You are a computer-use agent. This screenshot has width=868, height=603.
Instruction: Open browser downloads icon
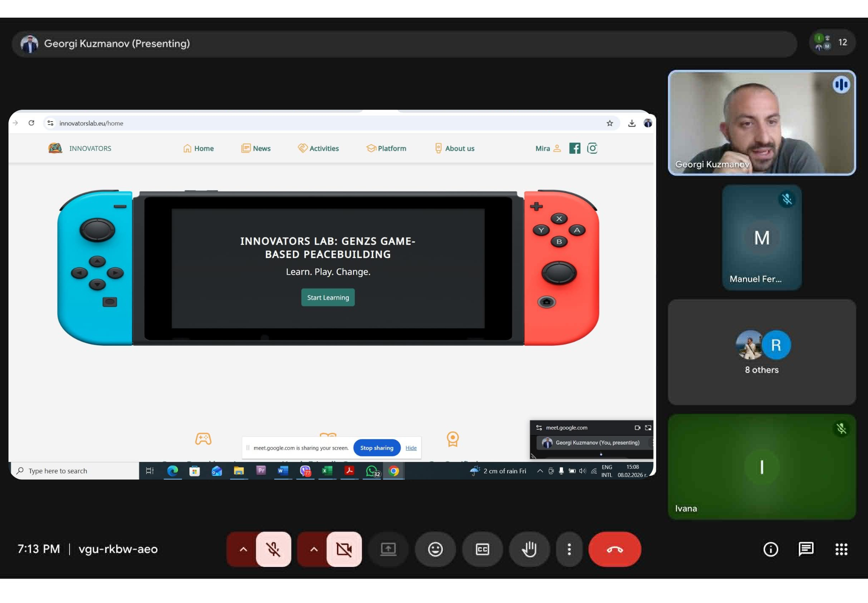pyautogui.click(x=632, y=123)
